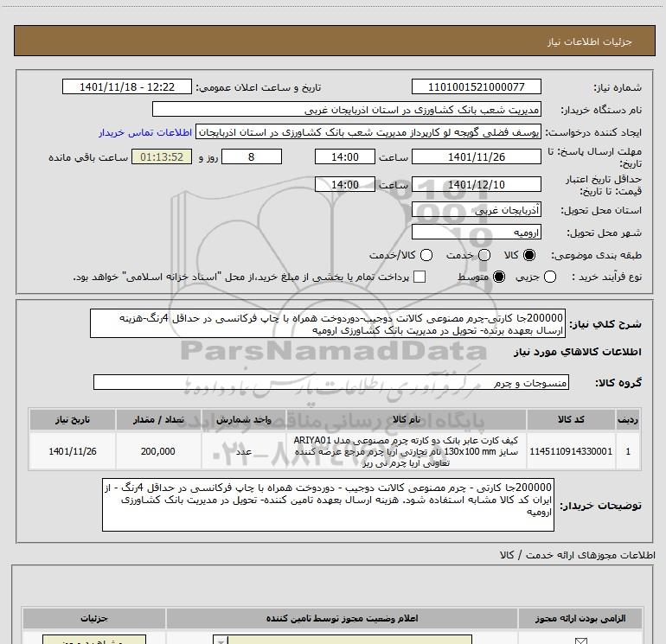666x644 pixels.
Task: Click the کد کالا column header
Action: tap(571, 420)
